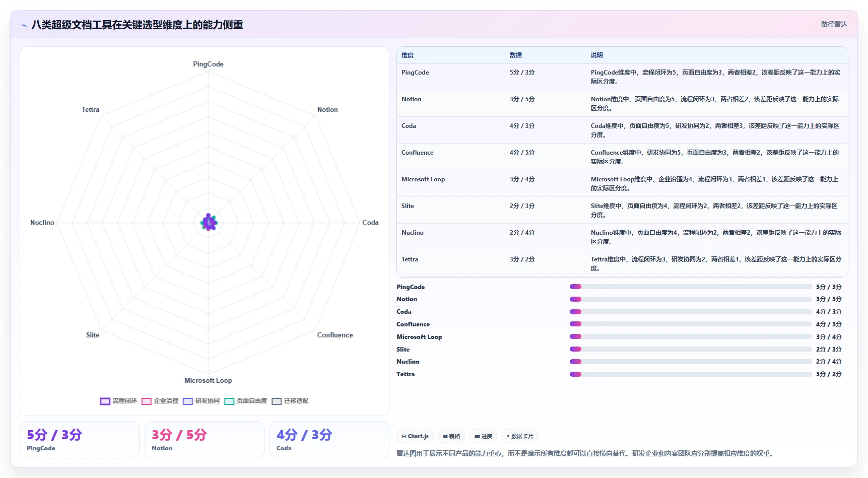Viewport: 868px width, 478px height.
Task: Click the PingCode progress bar
Action: tap(691, 287)
